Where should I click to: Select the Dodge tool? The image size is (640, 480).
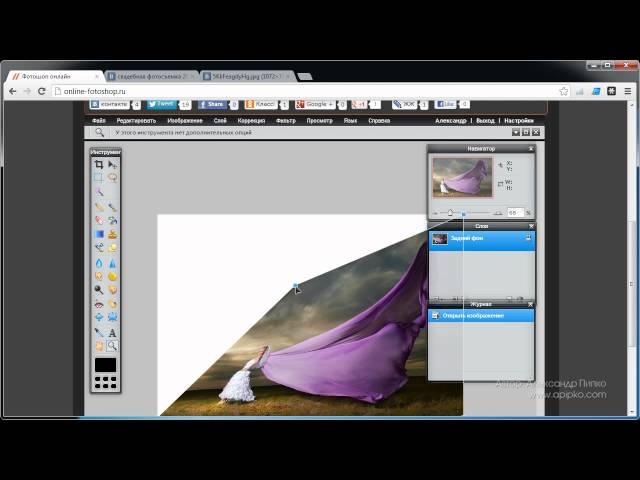pos(99,290)
